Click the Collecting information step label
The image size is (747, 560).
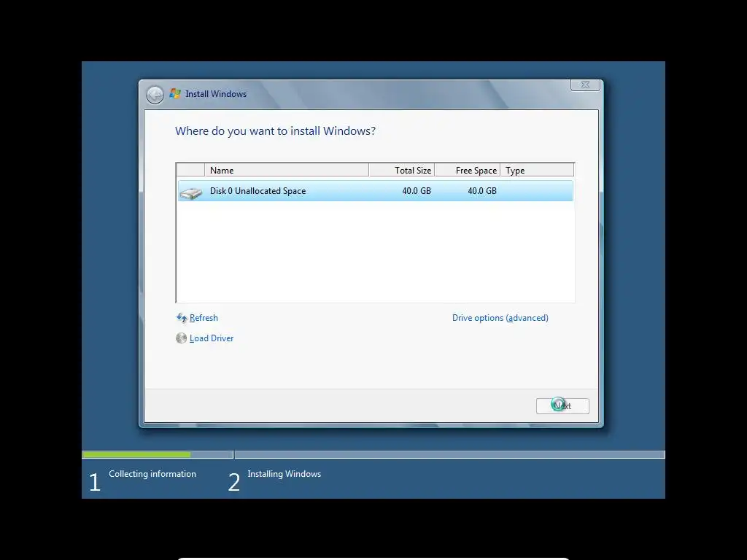pyautogui.click(x=152, y=474)
